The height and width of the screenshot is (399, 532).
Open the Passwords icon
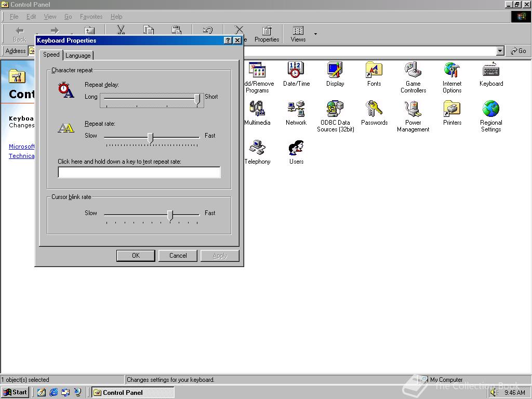coord(374,113)
